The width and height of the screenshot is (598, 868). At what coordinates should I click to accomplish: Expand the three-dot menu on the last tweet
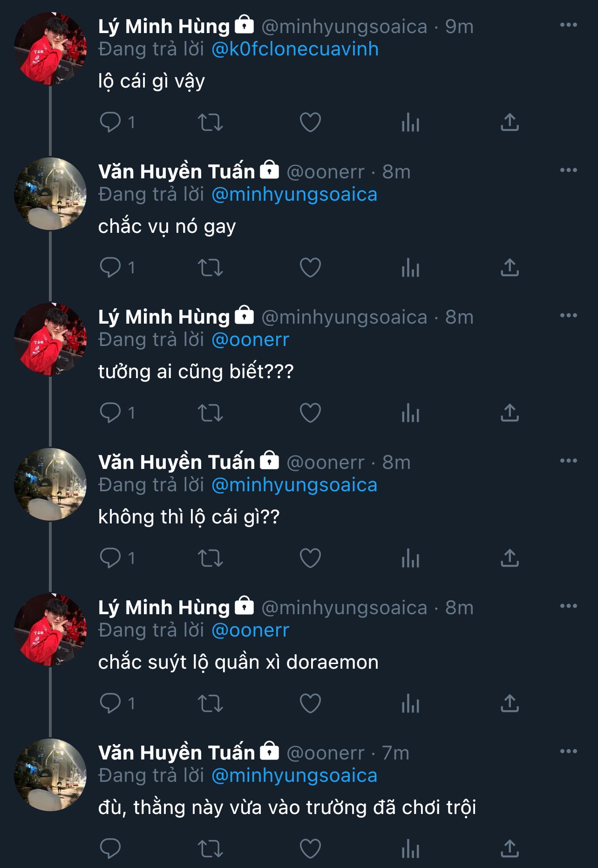coord(568,751)
